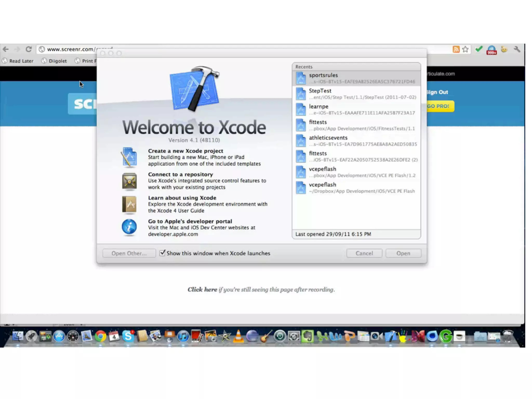The height and width of the screenshot is (399, 532).
Task: Click Create a new Xcode project icon
Action: (x=129, y=157)
